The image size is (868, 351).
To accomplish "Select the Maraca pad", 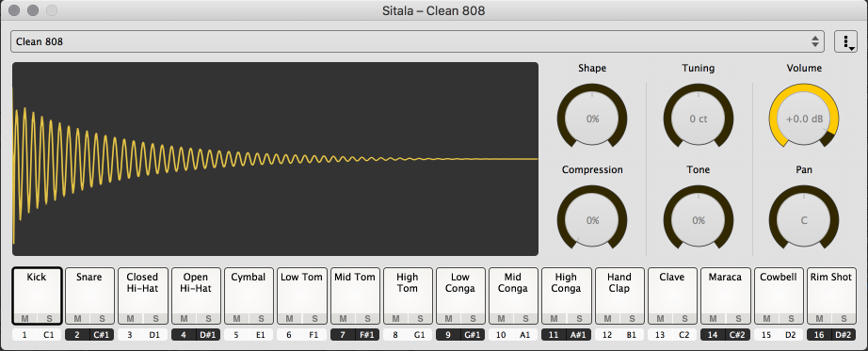I will (x=725, y=295).
